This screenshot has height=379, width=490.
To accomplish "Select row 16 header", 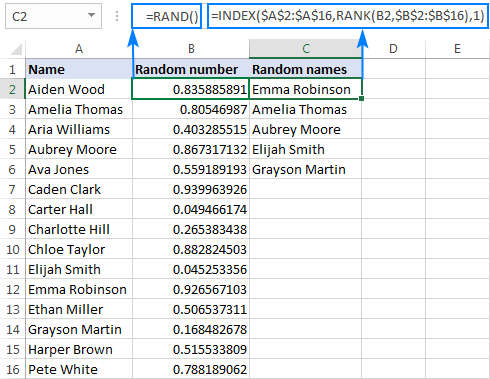I will point(12,369).
